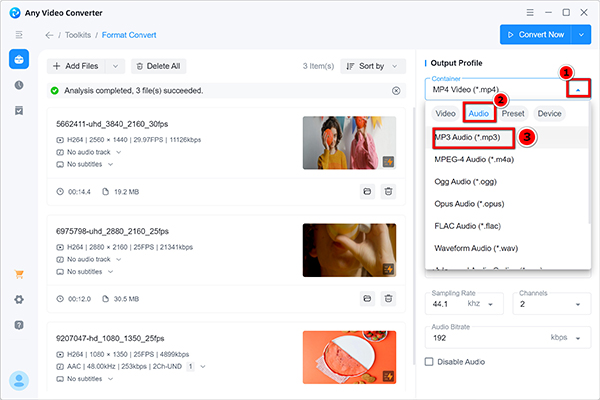Navigate to Toolkits breadcrumb
Screen dimensions: 600x400
click(78, 35)
